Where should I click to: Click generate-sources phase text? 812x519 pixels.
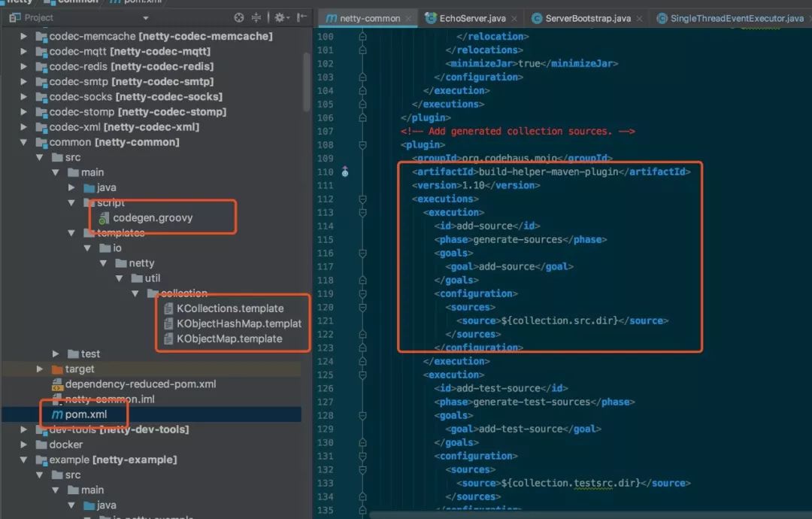(x=517, y=240)
